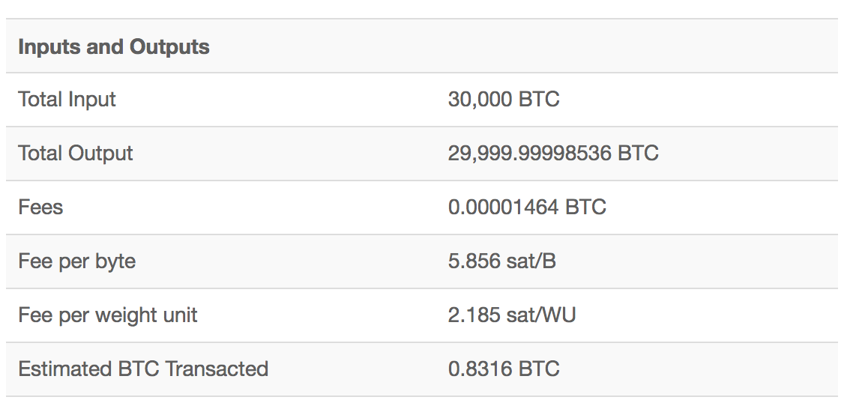The width and height of the screenshot is (868, 403).
Task: Select the Fee per weight unit label
Action: pyautogui.click(x=108, y=315)
